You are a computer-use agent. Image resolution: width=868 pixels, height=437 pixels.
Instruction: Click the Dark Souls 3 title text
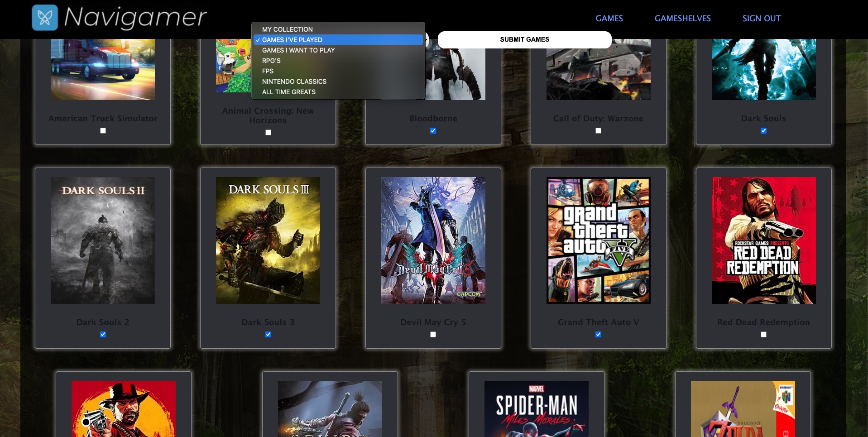point(268,322)
